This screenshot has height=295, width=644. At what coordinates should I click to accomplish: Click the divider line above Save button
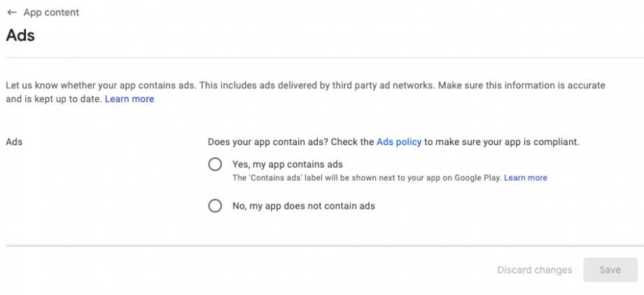[322, 246]
